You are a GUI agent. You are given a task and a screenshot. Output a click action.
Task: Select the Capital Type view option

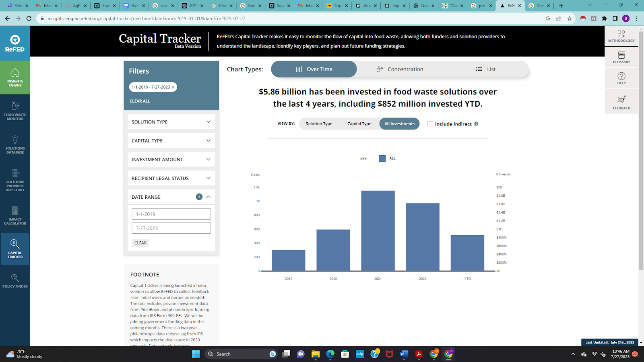click(359, 124)
